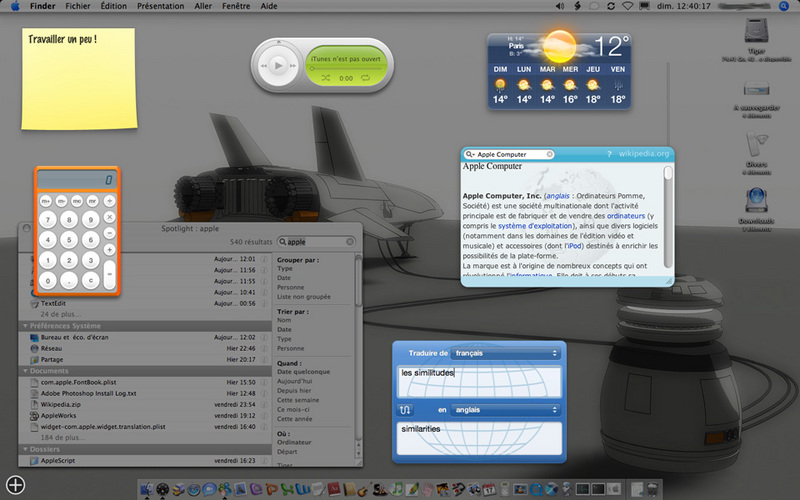
Task: Open the Présentation menu
Action: [x=160, y=6]
